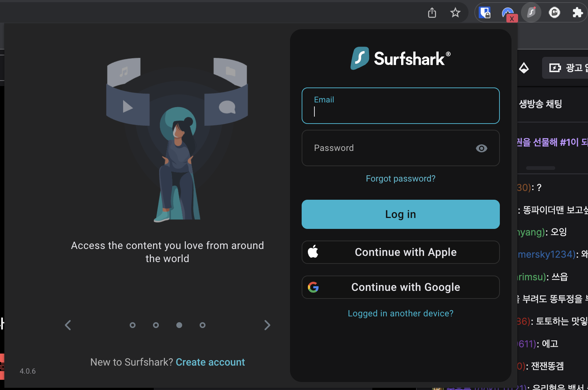588x390 pixels.
Task: Focus the Password input field
Action: pyautogui.click(x=400, y=148)
